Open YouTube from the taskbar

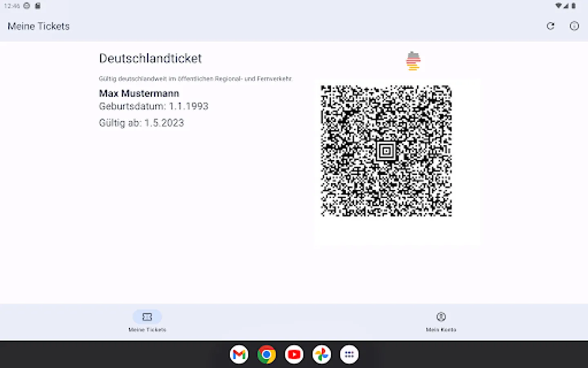pos(294,355)
